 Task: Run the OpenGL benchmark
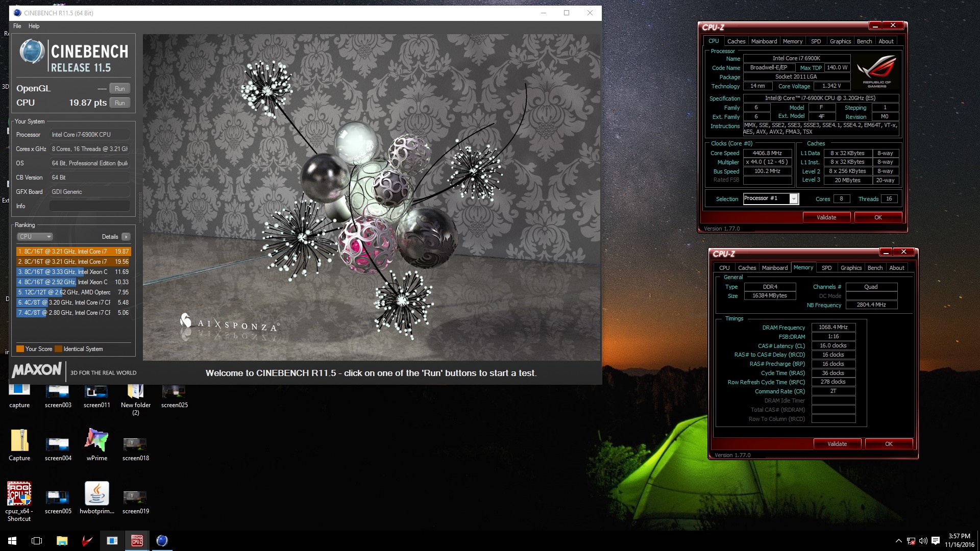coord(119,88)
